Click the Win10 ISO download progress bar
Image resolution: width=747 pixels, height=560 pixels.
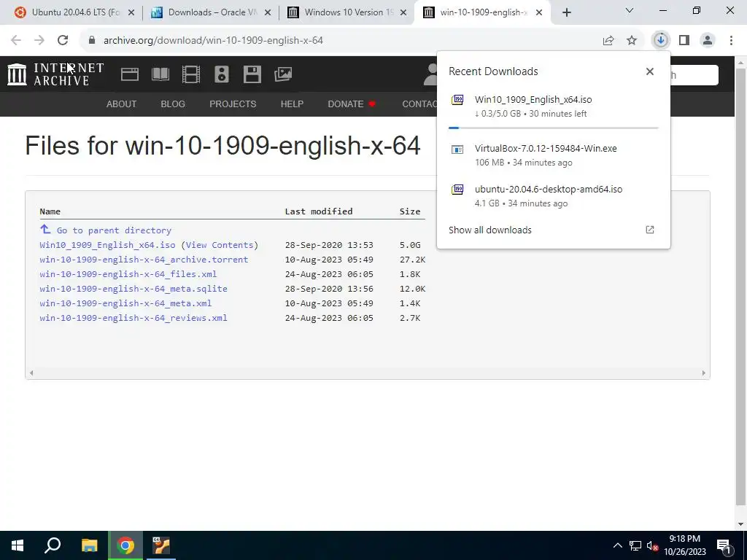[x=553, y=128]
